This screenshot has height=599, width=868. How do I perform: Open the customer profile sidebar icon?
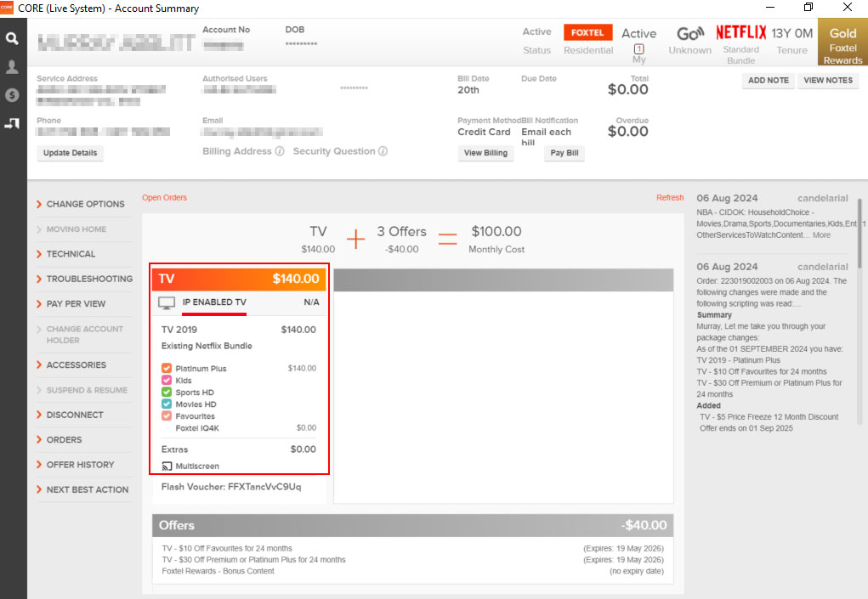[12, 67]
